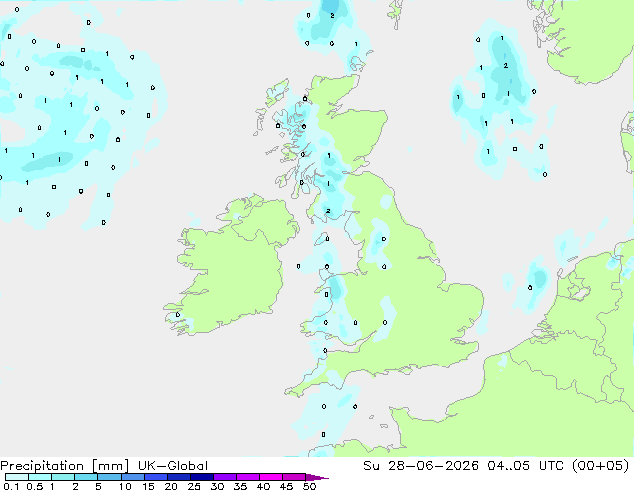Click the '0.5' legend scale label
Screen dimensions: 634x490
point(35,486)
